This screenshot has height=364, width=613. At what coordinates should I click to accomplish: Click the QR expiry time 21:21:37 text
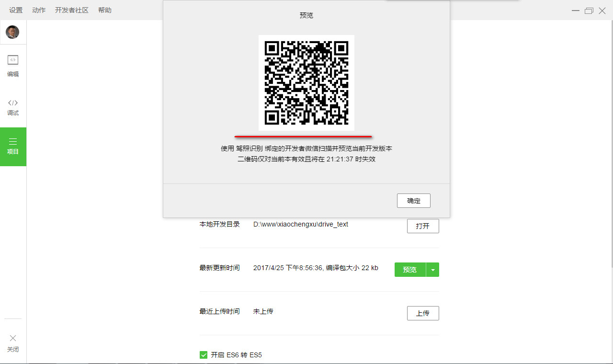point(340,159)
